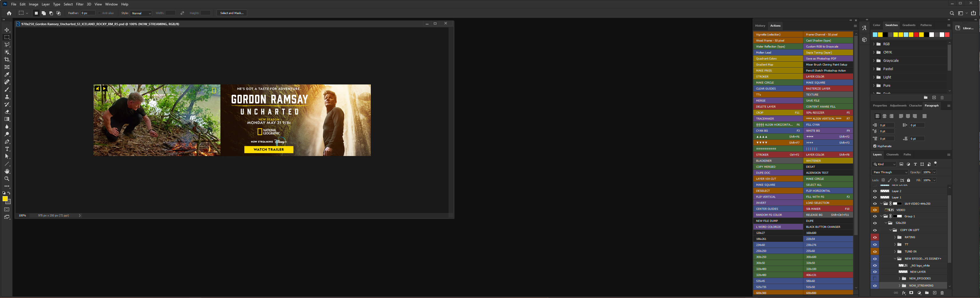
Task: Activate the Horizontal Type tool
Action: (x=7, y=149)
